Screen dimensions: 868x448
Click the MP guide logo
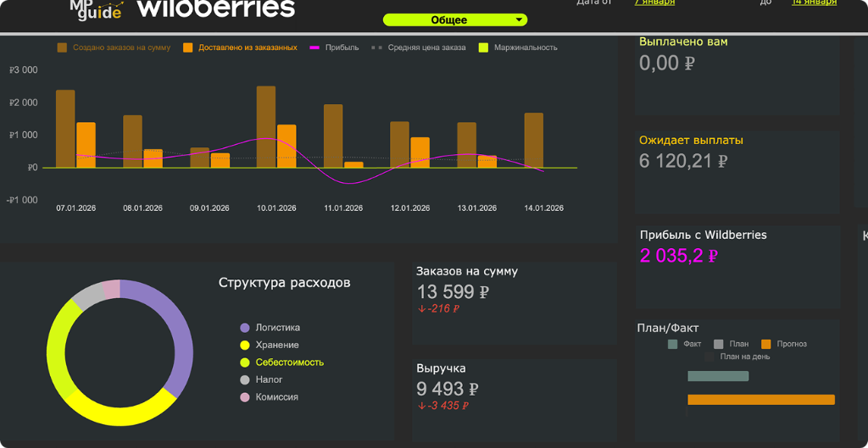[95, 9]
